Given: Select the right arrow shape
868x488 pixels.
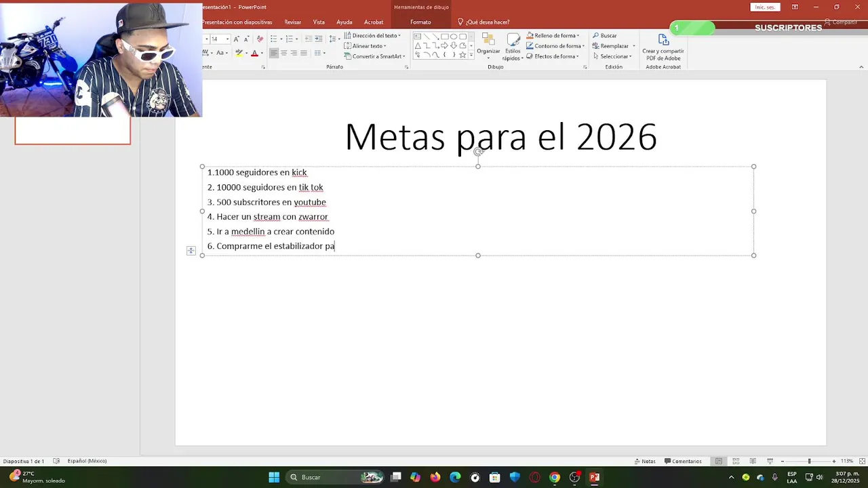Looking at the screenshot, I should click(444, 46).
